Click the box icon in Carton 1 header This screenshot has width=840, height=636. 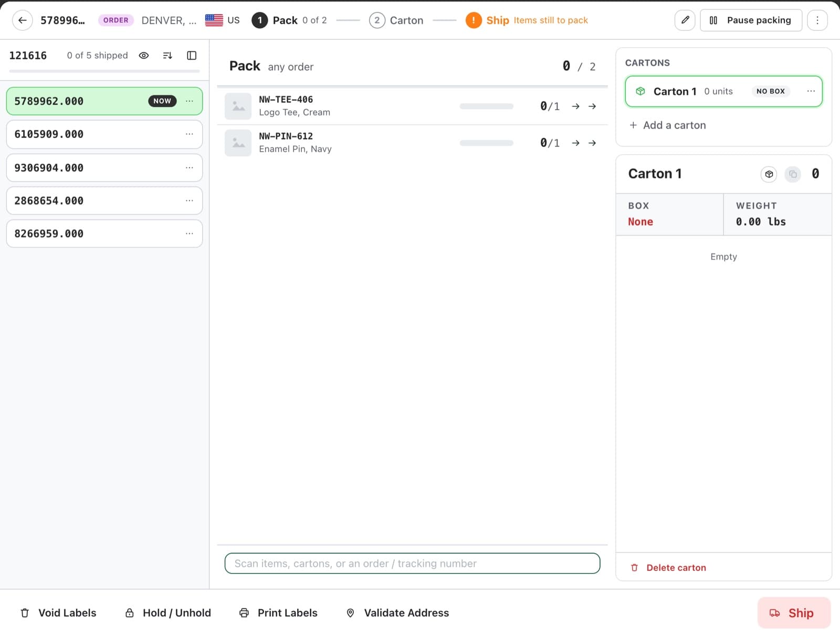click(x=769, y=174)
